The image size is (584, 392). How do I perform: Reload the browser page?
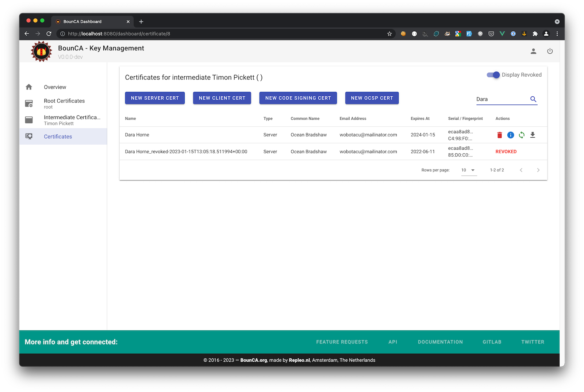(49, 34)
